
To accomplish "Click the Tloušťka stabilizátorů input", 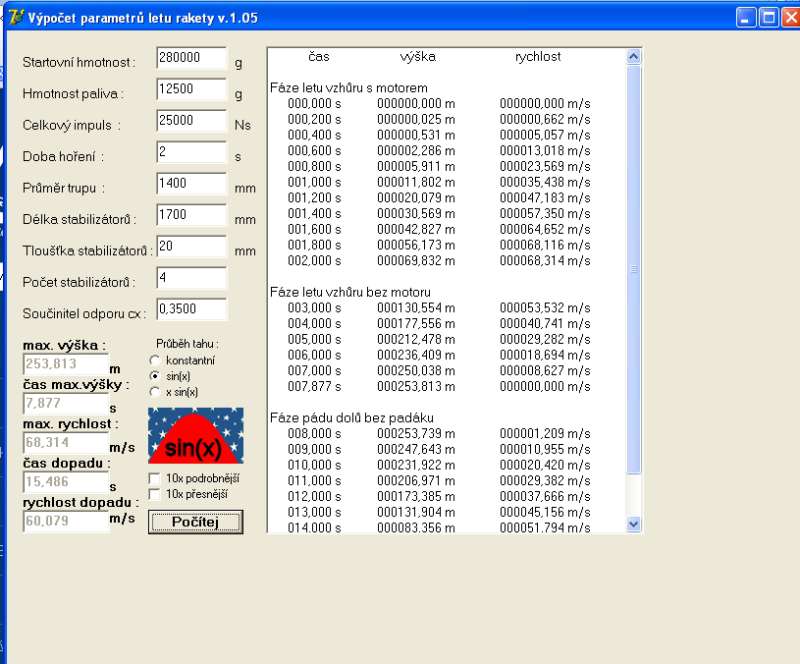I will [x=191, y=247].
